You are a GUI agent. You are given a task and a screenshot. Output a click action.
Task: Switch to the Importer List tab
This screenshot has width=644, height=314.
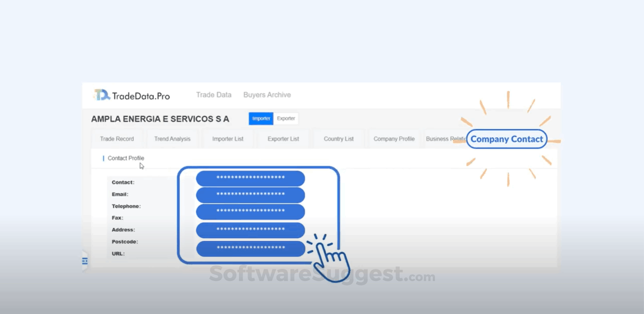[228, 139]
